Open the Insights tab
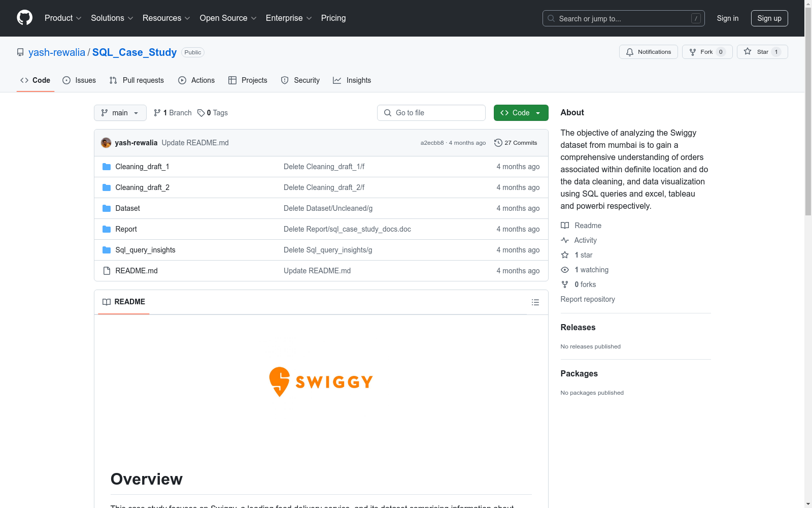This screenshot has width=812, height=508. 352,80
